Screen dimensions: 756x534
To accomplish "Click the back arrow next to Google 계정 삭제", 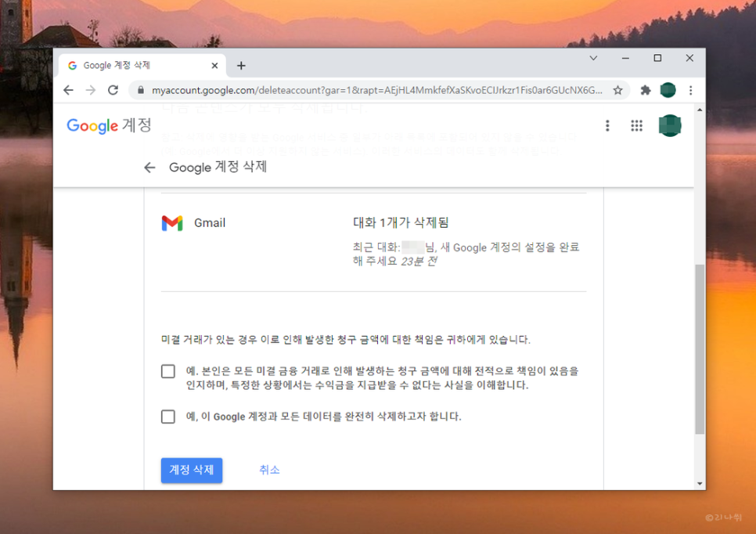I will point(149,167).
